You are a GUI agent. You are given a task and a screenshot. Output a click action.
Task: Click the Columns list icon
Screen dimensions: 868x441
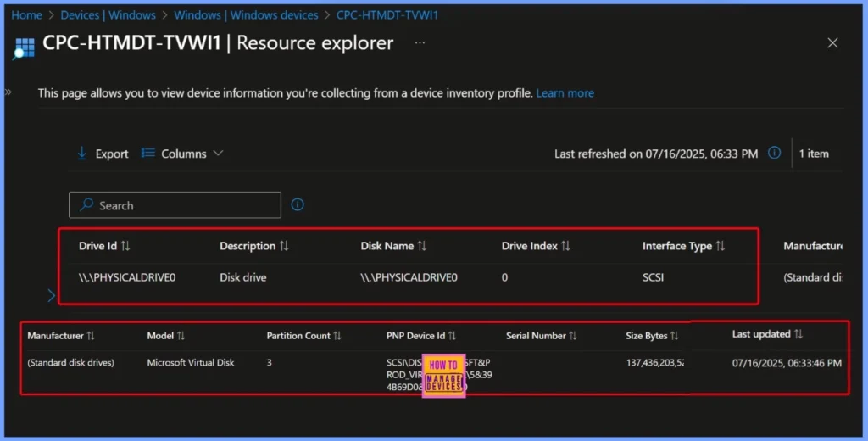point(147,153)
